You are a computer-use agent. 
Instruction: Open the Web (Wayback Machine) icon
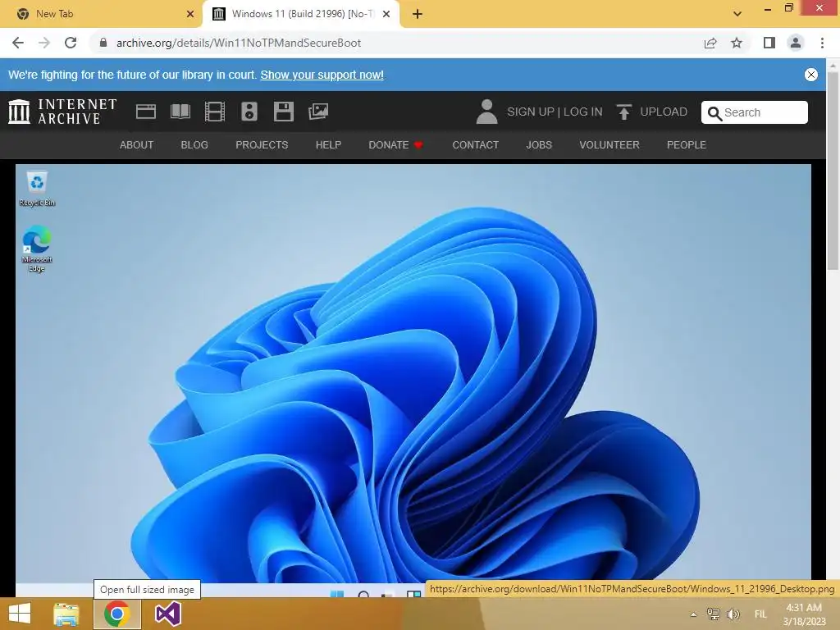click(146, 112)
